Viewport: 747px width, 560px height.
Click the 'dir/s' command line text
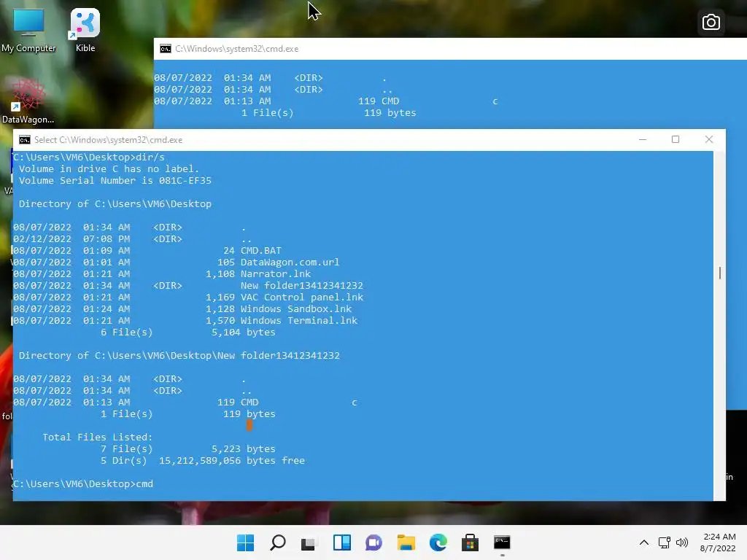(150, 157)
